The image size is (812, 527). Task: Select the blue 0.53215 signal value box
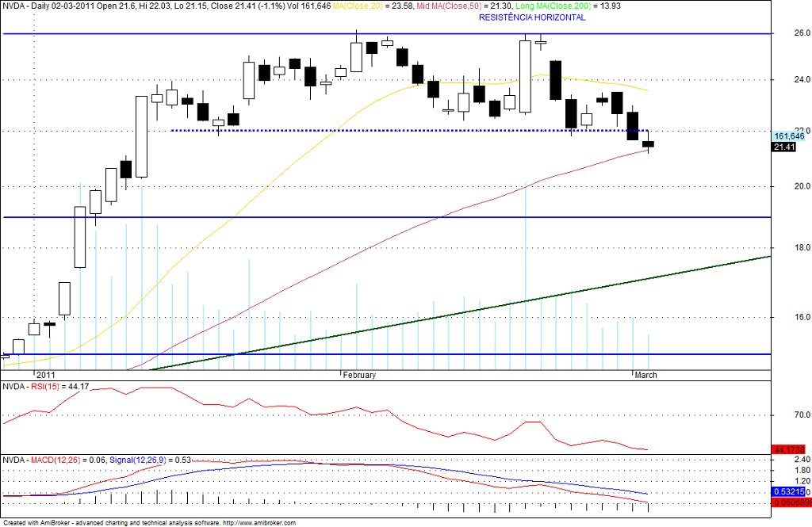[x=789, y=492]
